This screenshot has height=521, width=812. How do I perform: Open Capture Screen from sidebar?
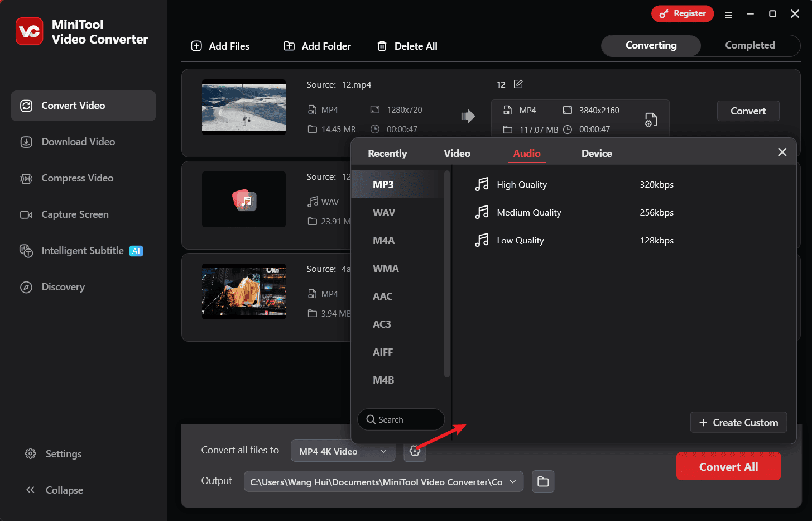pos(75,214)
